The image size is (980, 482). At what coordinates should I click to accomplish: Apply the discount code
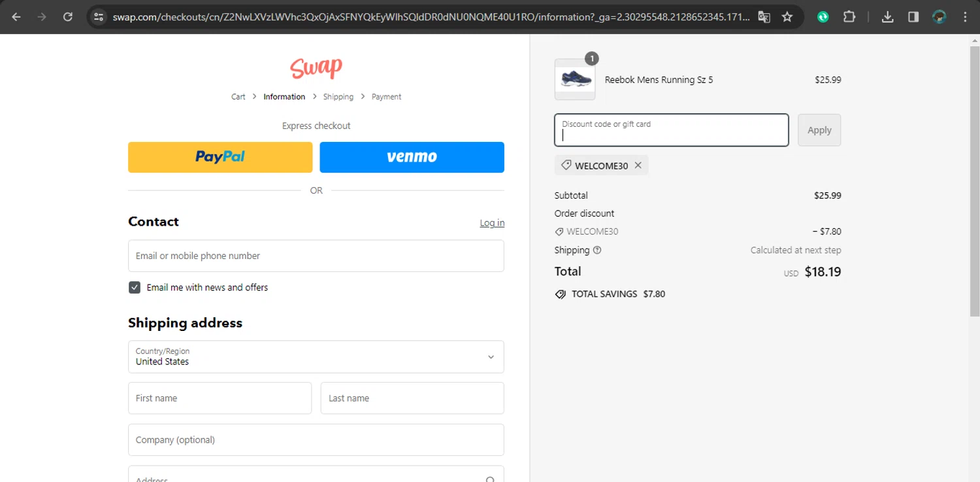pyautogui.click(x=819, y=130)
